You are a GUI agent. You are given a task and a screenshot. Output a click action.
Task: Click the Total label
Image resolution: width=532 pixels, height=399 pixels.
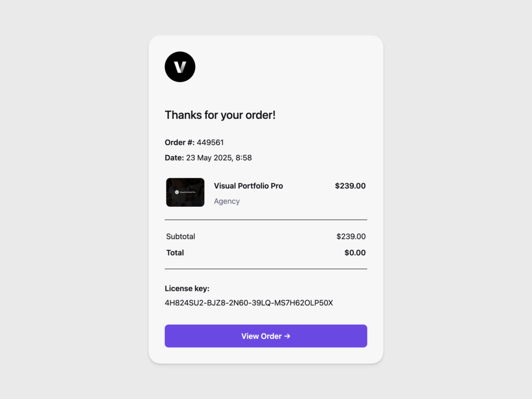pos(175,253)
